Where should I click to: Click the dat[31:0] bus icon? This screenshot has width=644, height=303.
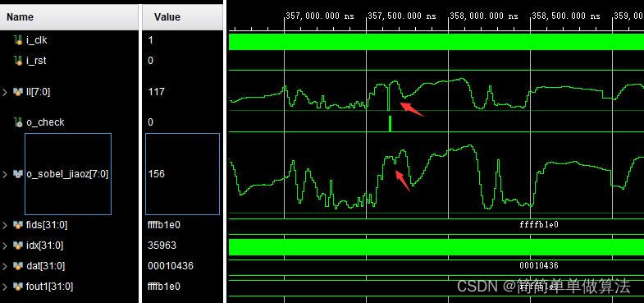(18, 266)
